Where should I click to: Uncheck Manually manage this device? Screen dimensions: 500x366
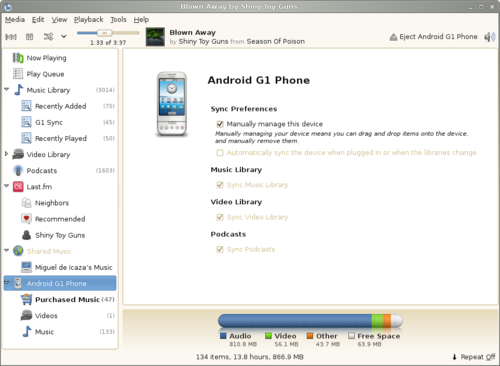(x=220, y=124)
